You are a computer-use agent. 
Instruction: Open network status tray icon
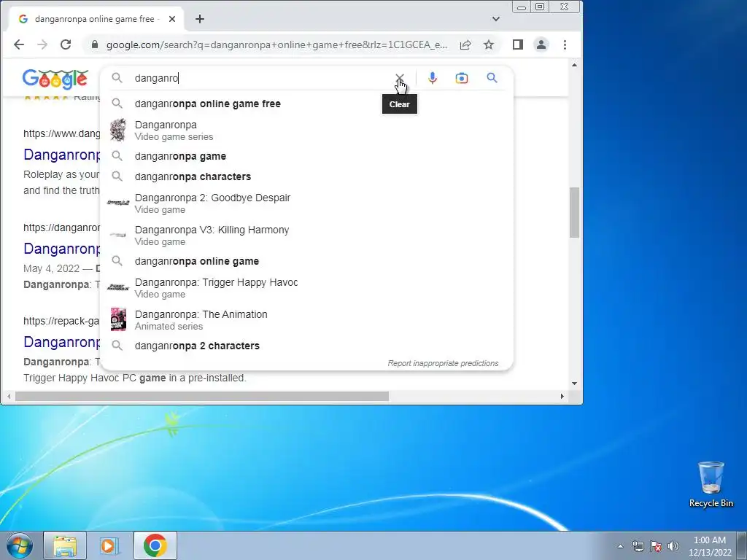[638, 546]
